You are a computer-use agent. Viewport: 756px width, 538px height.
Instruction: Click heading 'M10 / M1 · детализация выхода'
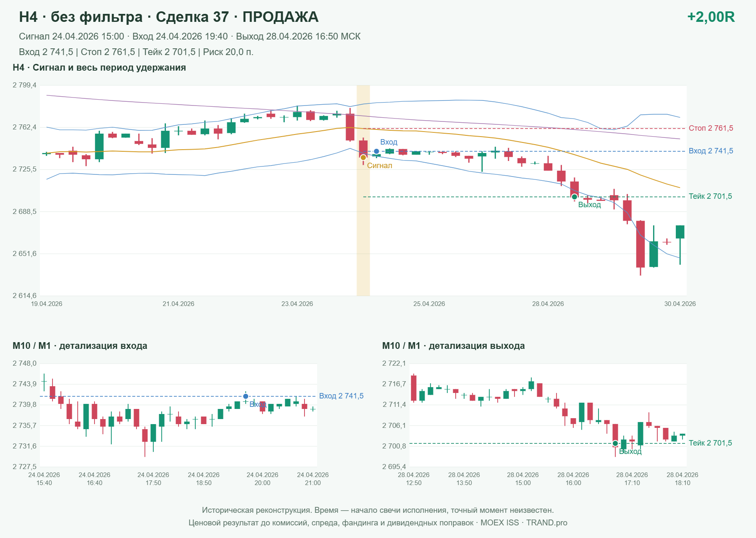(x=453, y=346)
